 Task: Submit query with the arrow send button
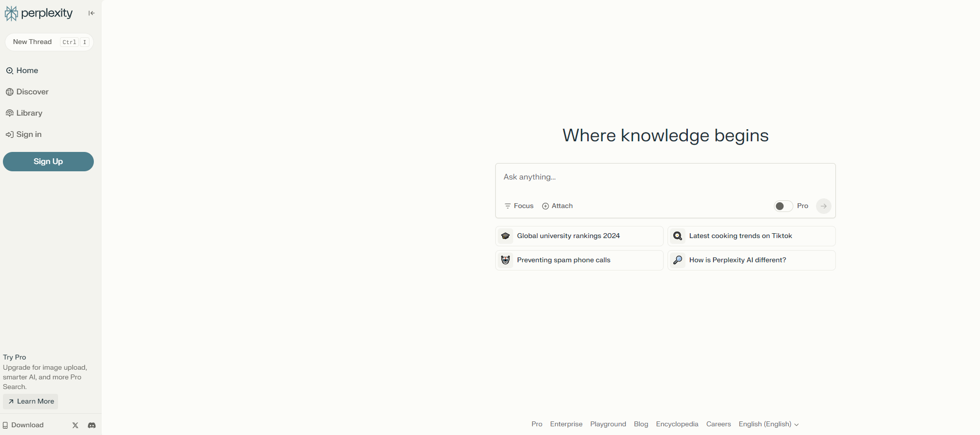[823, 206]
